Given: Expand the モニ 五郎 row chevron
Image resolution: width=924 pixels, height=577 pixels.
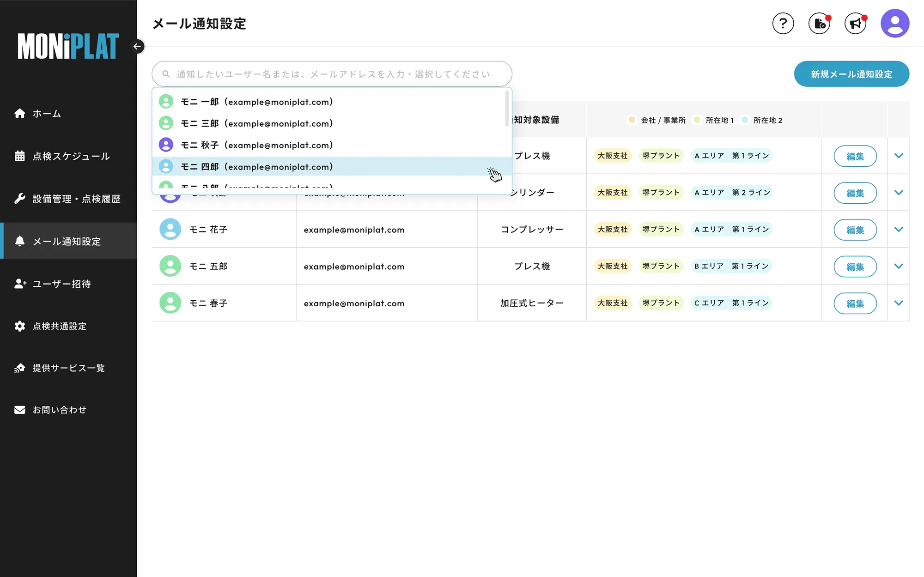Looking at the screenshot, I should click(899, 266).
